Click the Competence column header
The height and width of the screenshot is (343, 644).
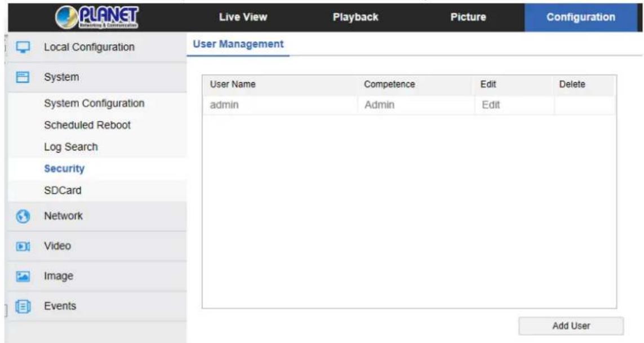[x=389, y=84]
